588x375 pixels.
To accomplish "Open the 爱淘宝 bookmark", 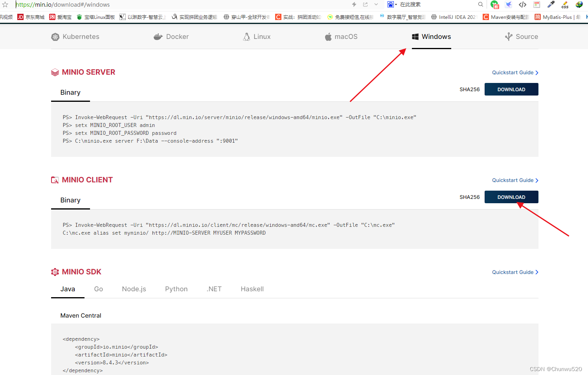I will pos(61,17).
